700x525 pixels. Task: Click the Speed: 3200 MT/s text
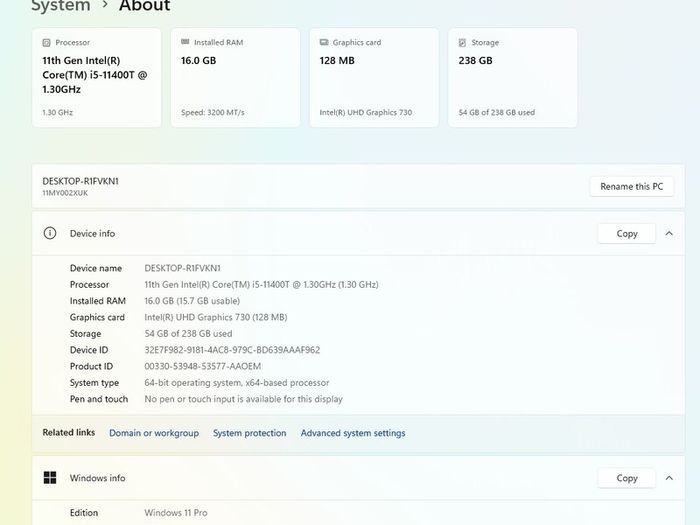212,112
